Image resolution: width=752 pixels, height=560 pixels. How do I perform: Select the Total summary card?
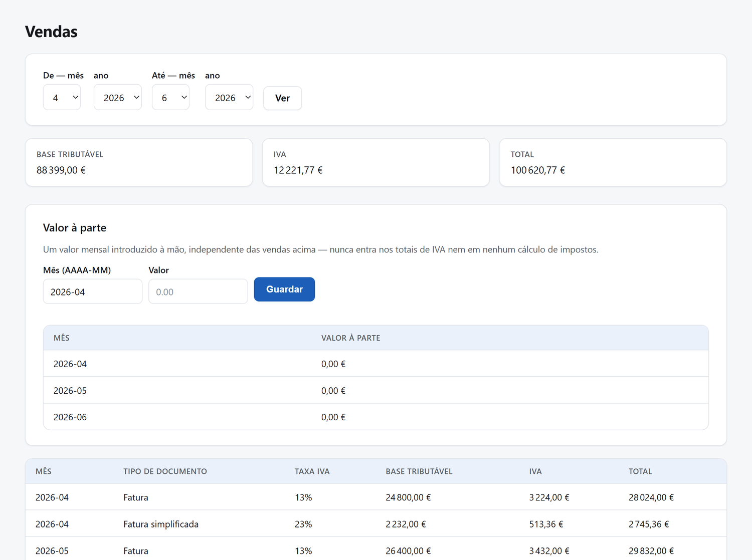[x=613, y=162]
